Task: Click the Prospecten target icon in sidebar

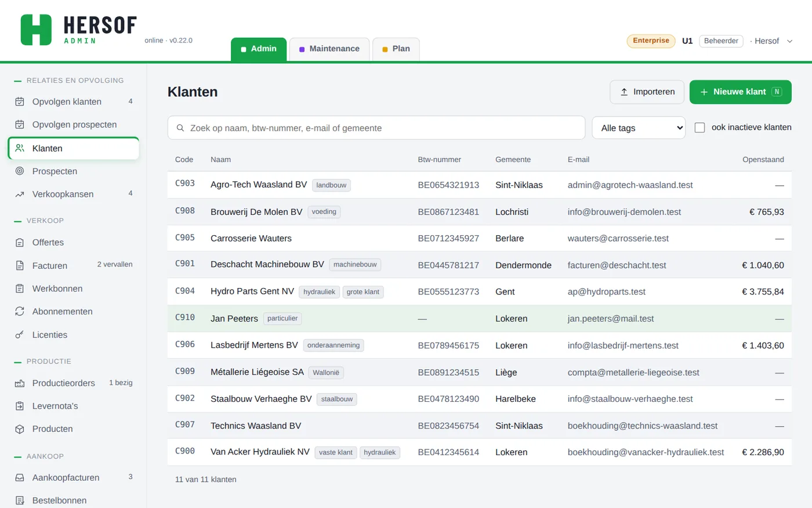Action: click(x=20, y=171)
